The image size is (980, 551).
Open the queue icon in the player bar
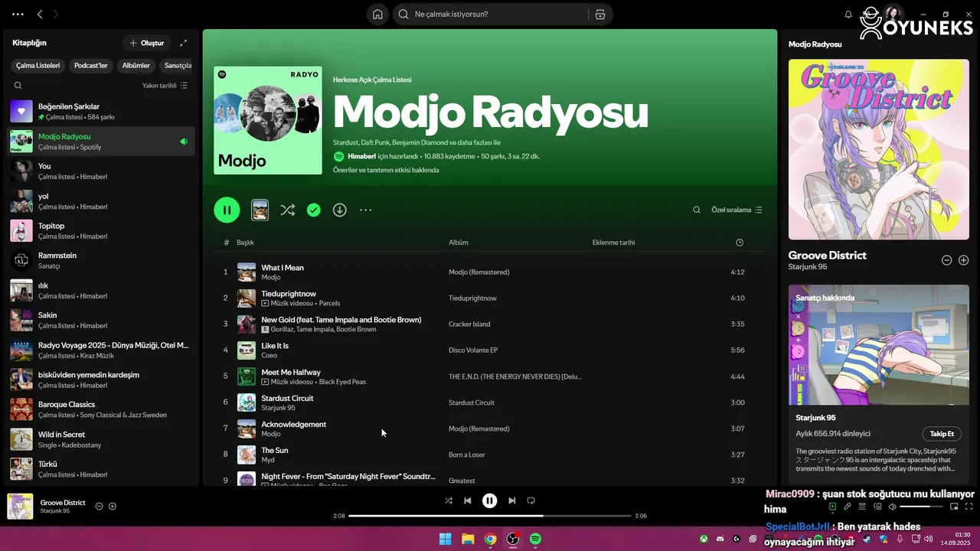click(863, 507)
